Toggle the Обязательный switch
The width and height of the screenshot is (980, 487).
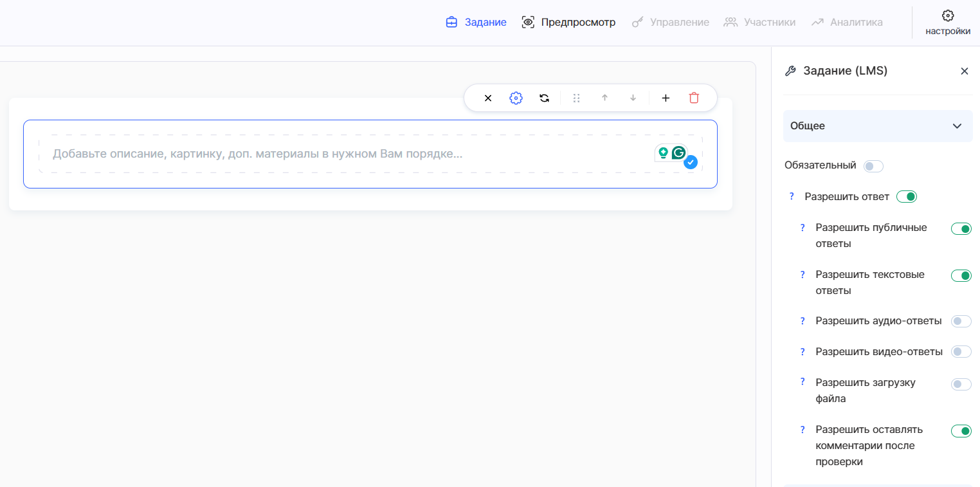coord(873,166)
